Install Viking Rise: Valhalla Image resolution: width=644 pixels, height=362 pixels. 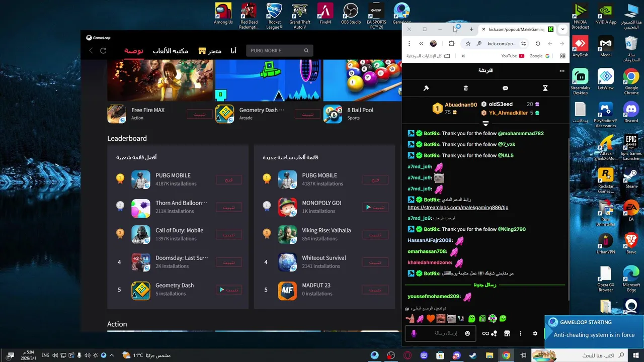click(375, 235)
